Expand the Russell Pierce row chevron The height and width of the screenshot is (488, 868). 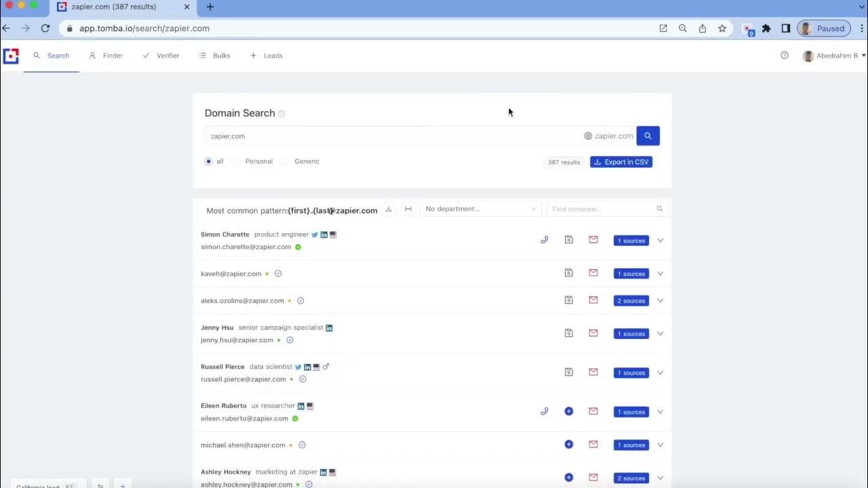pos(660,372)
